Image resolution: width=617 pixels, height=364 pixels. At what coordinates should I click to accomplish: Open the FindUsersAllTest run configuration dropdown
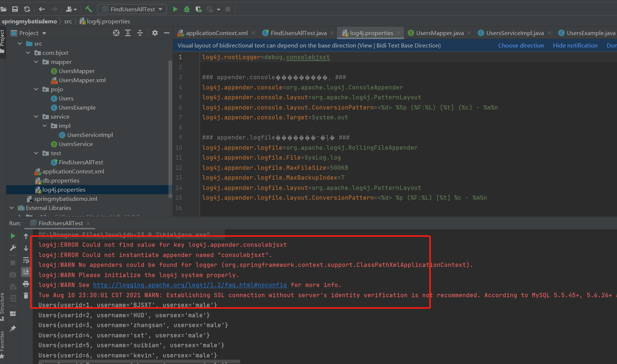tap(132, 9)
